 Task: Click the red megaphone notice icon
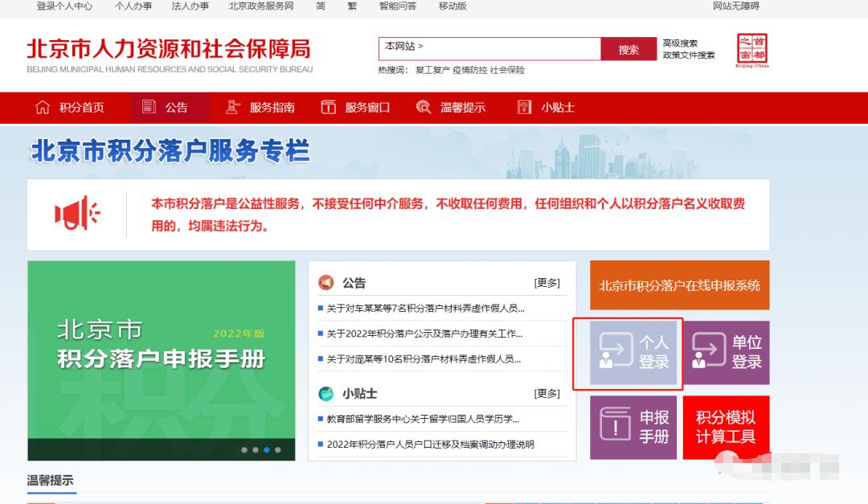[x=77, y=213]
